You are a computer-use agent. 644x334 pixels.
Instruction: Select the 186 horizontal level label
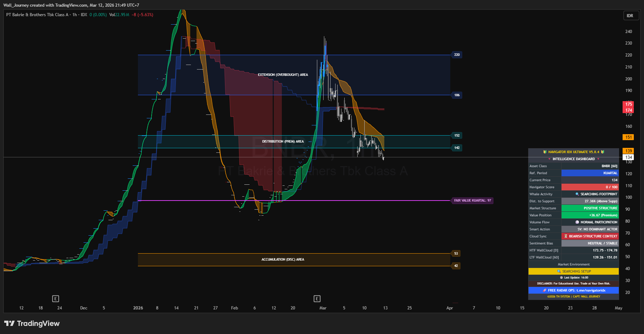tap(457, 95)
